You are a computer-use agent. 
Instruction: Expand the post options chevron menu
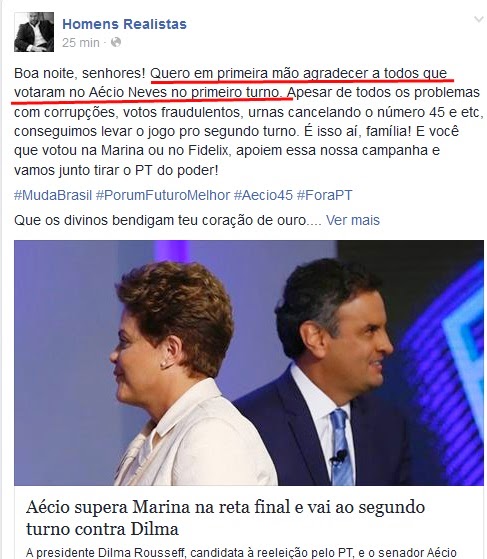click(478, 19)
